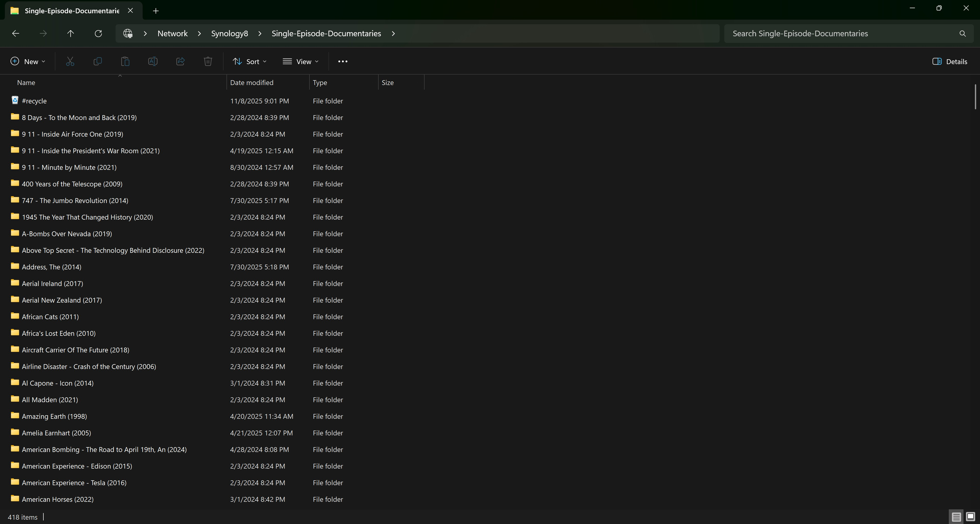
Task: Toggle the Details pane
Action: (950, 61)
